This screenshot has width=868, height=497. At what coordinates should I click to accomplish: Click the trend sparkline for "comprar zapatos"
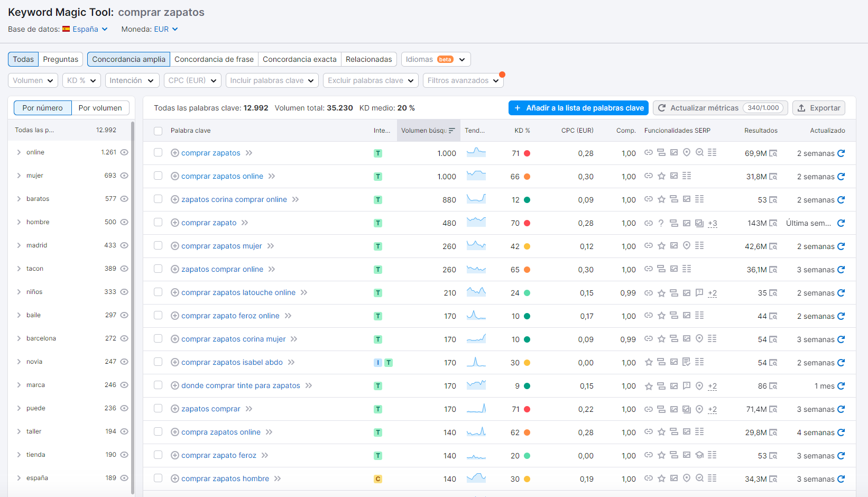(476, 153)
